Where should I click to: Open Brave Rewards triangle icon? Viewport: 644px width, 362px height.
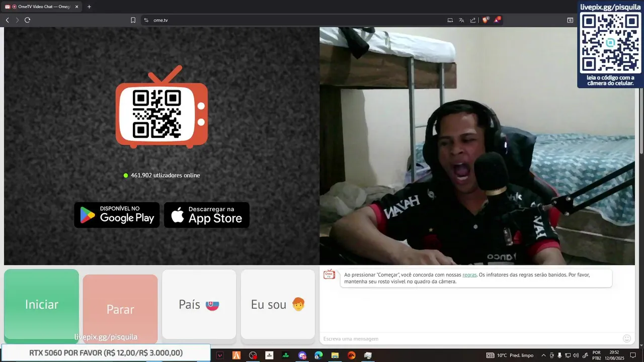coord(497,20)
